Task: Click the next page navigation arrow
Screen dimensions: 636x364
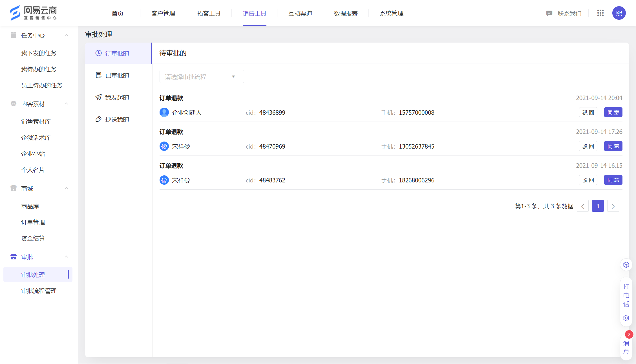Action: tap(613, 206)
